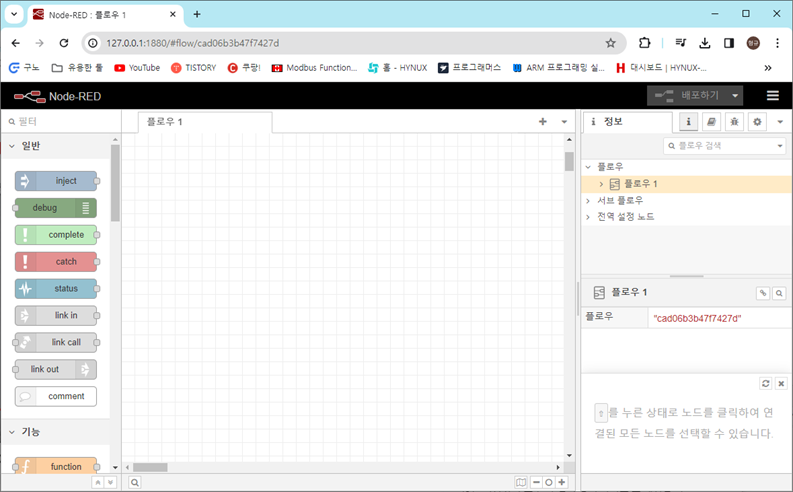Screen dimensions: 793x492
Task: Open flow search options dropdown
Action: coord(780,146)
